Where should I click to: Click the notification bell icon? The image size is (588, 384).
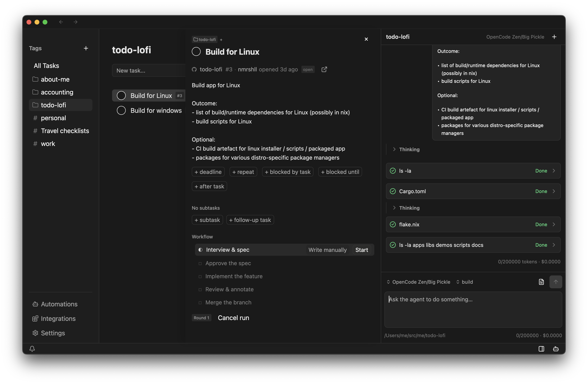32,349
